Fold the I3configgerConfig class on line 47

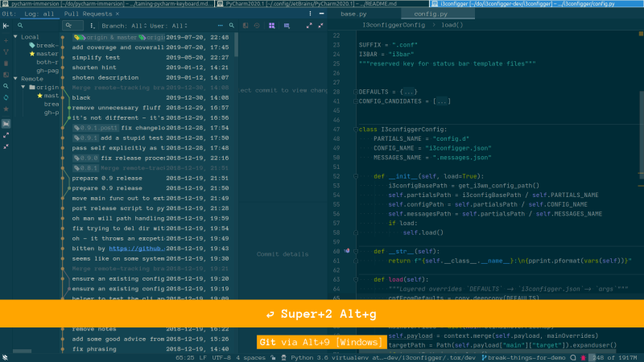pyautogui.click(x=356, y=130)
